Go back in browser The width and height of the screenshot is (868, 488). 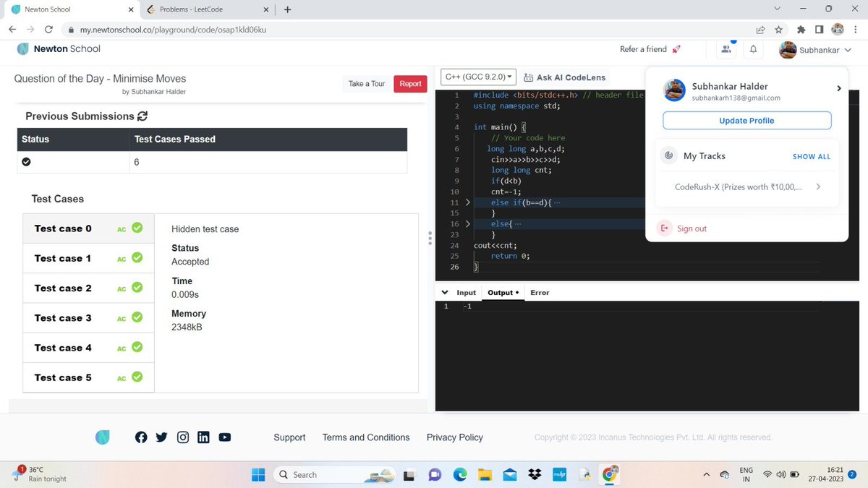point(12,30)
